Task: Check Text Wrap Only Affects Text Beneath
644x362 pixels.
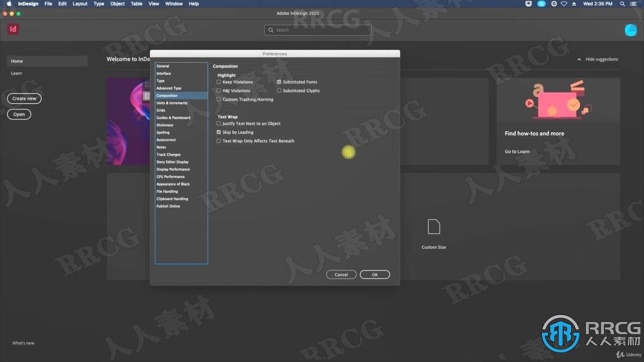Action: [x=219, y=141]
